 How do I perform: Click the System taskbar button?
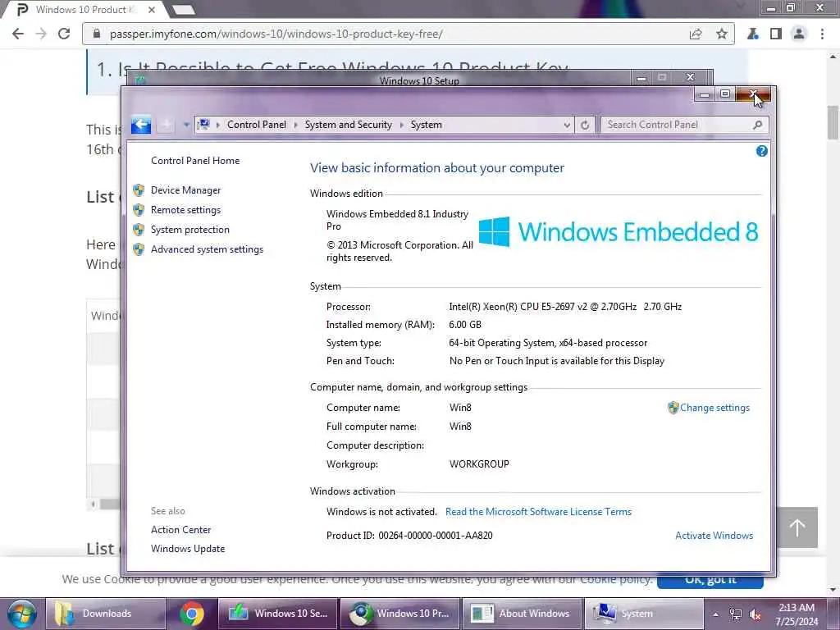click(x=643, y=614)
